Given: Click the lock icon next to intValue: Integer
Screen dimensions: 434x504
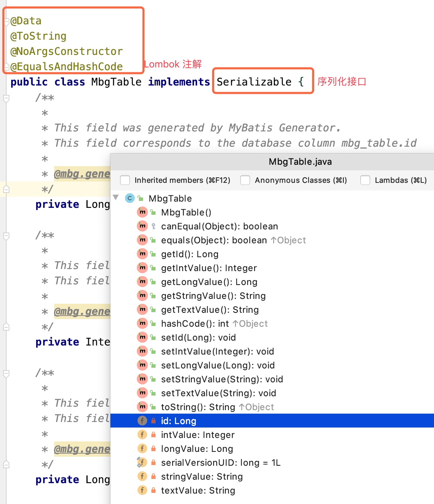Looking at the screenshot, I should (x=153, y=434).
